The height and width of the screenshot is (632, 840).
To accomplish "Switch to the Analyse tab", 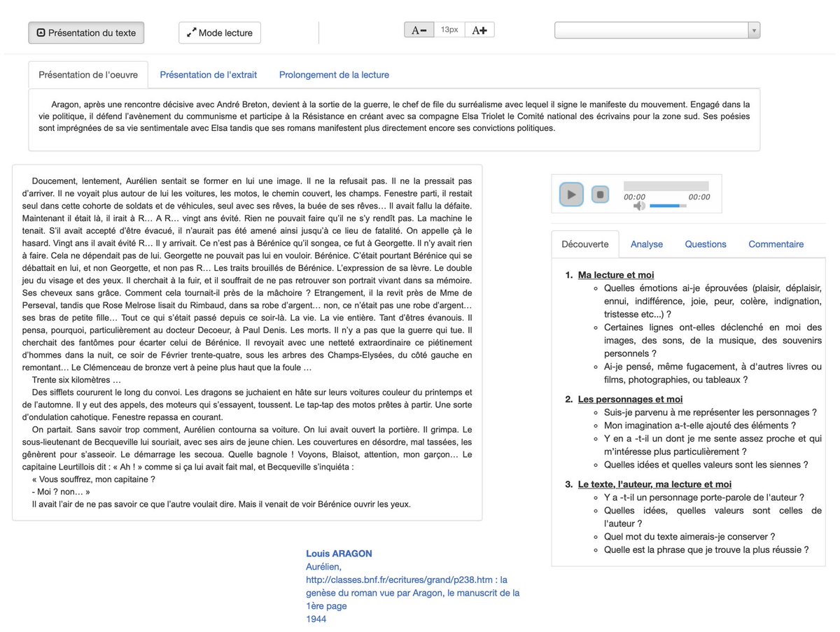I will click(647, 244).
